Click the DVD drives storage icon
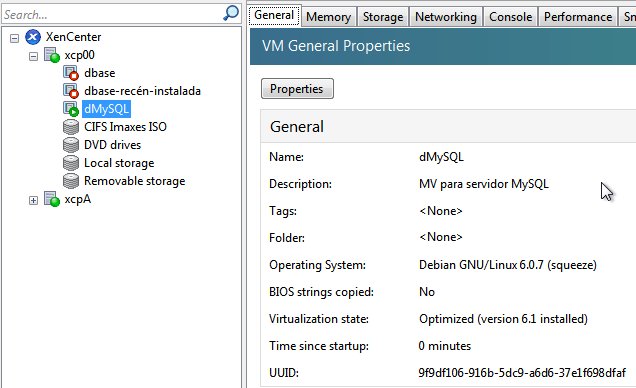The height and width of the screenshot is (388, 636). point(71,145)
